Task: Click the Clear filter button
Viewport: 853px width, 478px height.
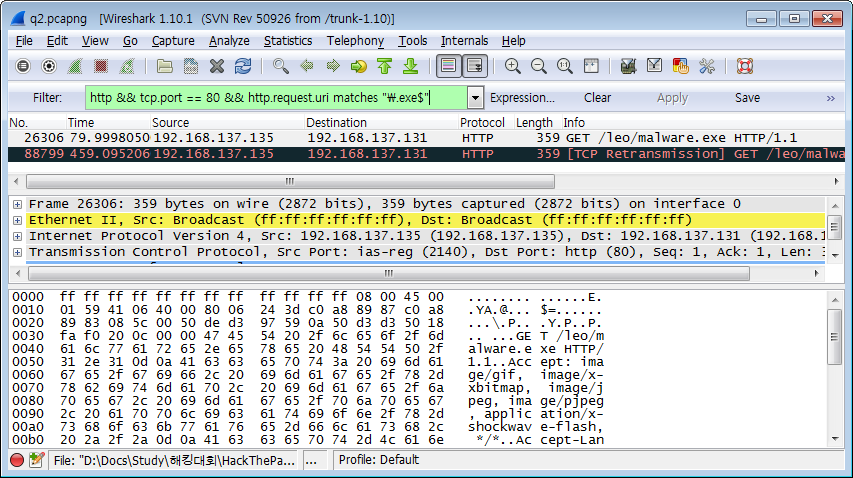Action: 598,98
